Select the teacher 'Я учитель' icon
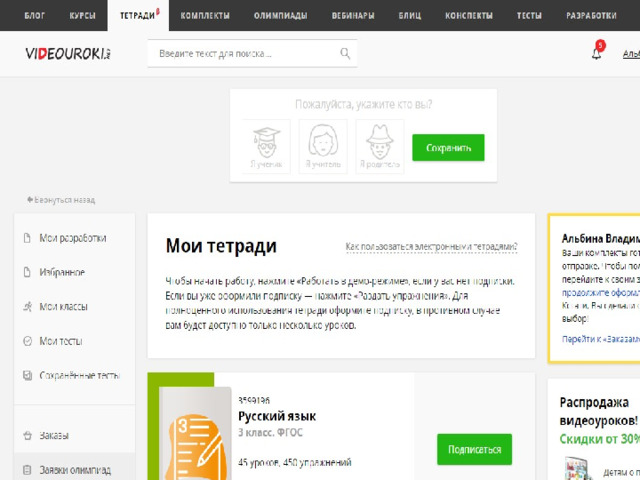 323,147
